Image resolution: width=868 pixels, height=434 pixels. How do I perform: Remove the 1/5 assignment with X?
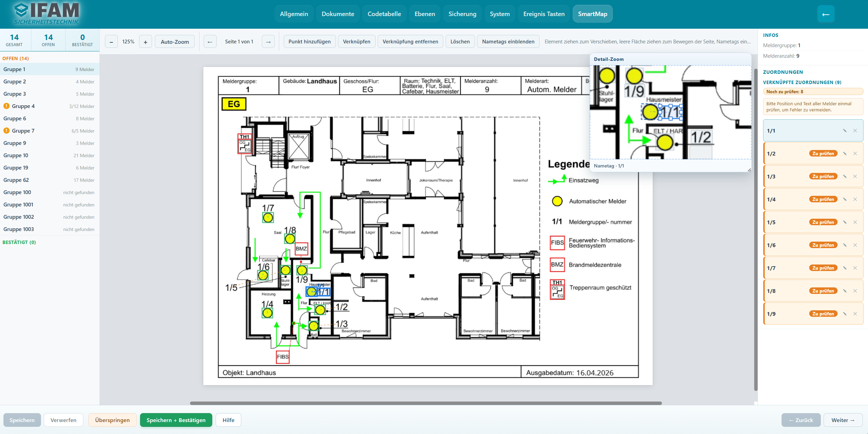[855, 222]
